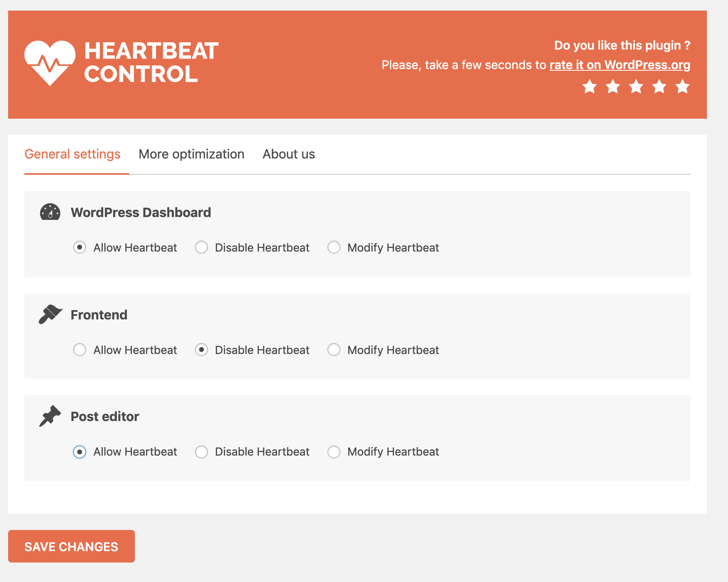Click the first rating star

click(x=589, y=87)
